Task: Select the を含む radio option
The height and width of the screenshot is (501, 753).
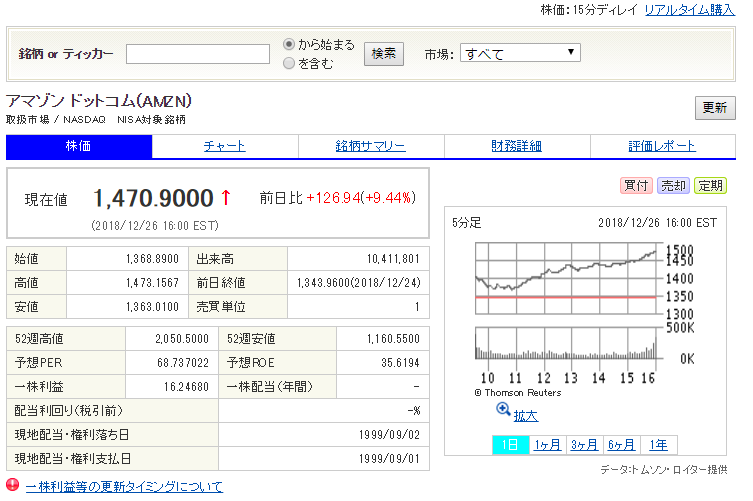Action: tap(289, 63)
